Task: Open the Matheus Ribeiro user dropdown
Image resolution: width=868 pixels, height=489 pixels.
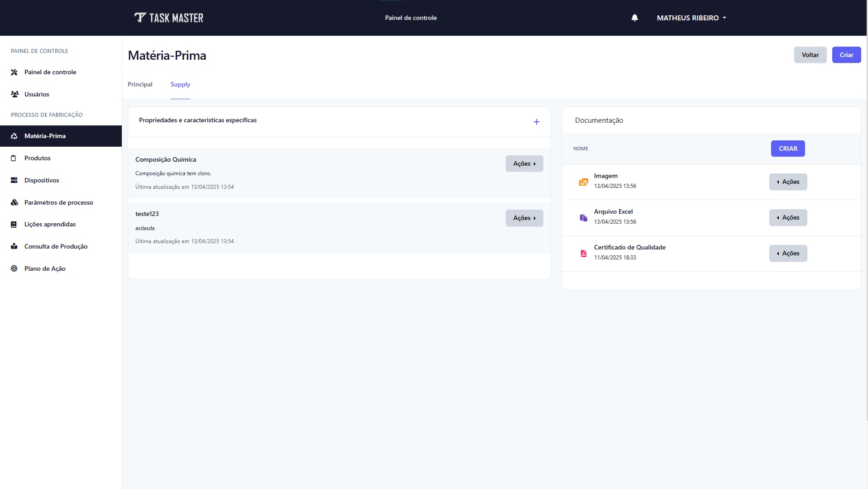Action: click(x=691, y=18)
